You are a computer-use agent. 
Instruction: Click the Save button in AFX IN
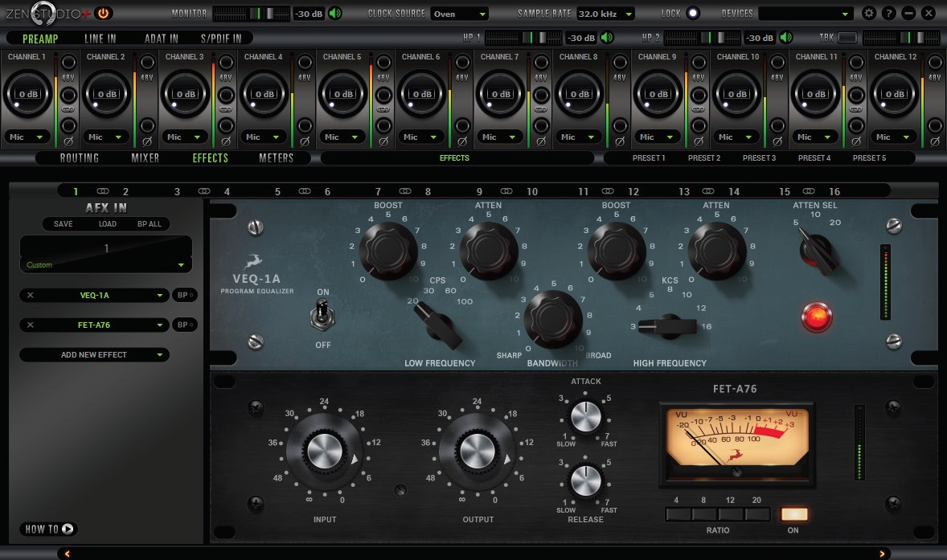(x=63, y=224)
